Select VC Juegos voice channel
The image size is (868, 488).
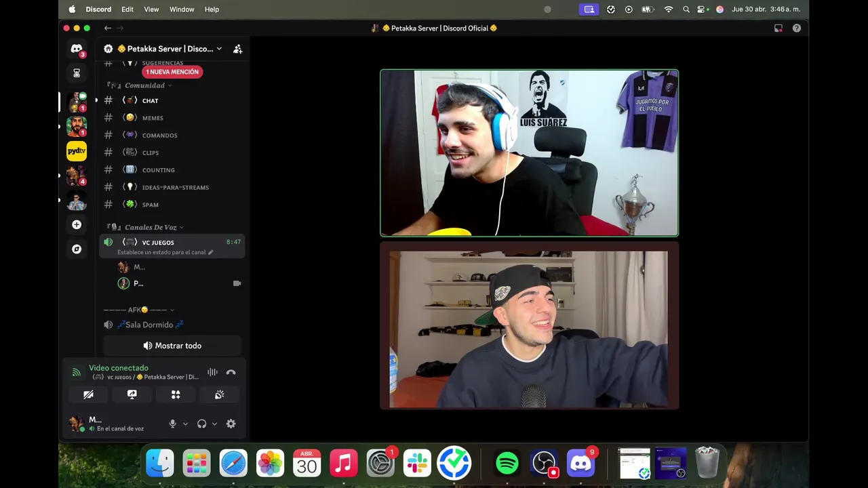172,247
